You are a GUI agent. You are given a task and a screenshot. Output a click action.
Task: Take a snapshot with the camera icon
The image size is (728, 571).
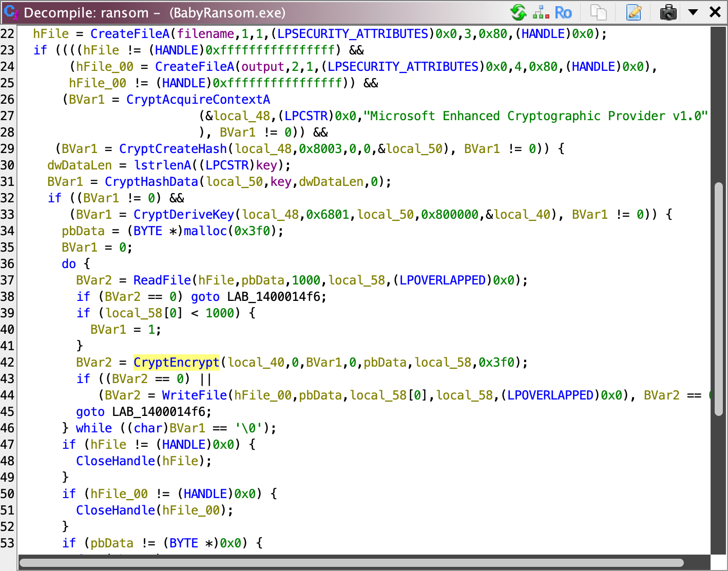pos(668,12)
